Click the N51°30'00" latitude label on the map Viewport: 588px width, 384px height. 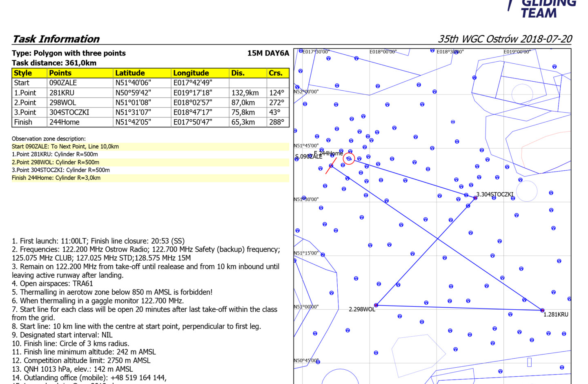pos(306,199)
